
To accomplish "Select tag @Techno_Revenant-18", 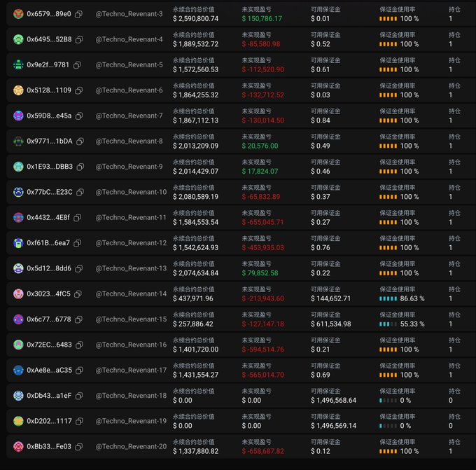I will coord(131,396).
